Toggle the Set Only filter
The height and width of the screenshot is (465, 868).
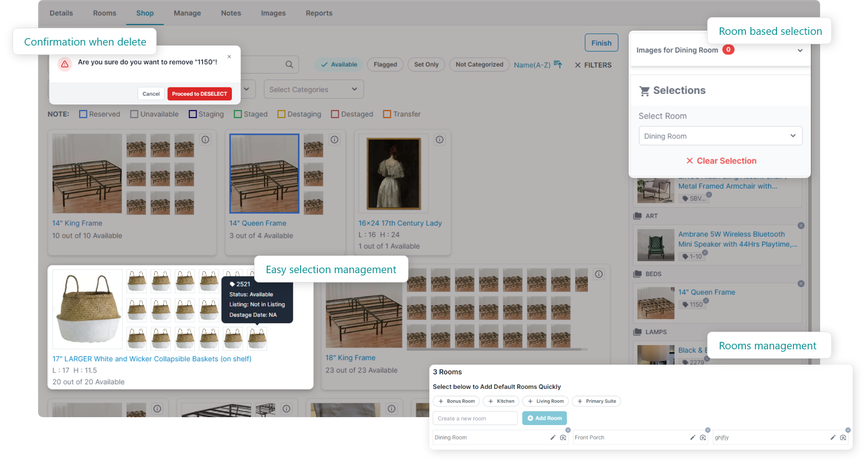(x=426, y=65)
